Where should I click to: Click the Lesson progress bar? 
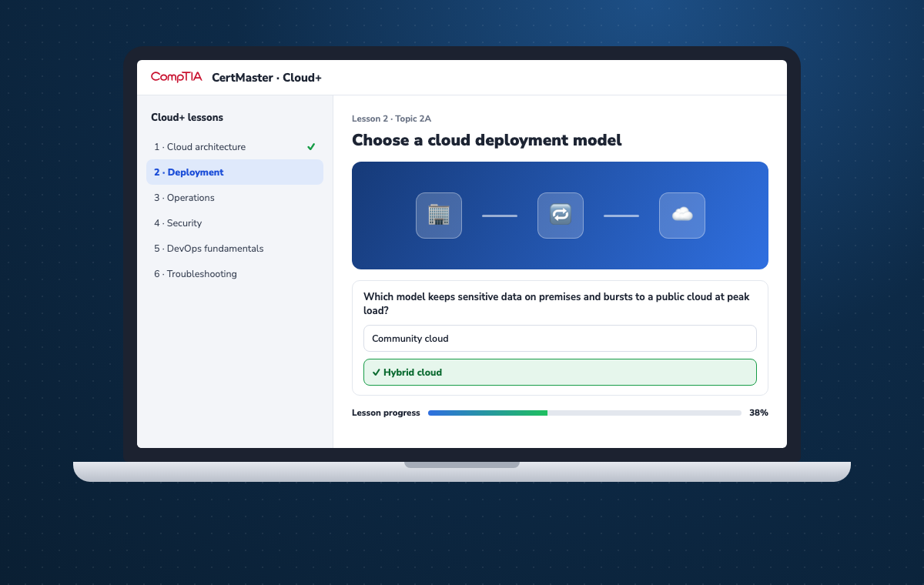click(584, 413)
